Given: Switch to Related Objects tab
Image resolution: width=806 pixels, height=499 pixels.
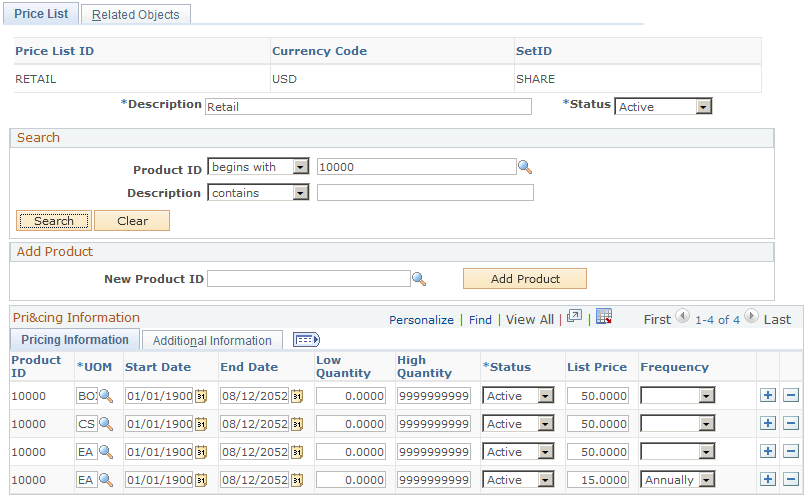Looking at the screenshot, I should (136, 14).
